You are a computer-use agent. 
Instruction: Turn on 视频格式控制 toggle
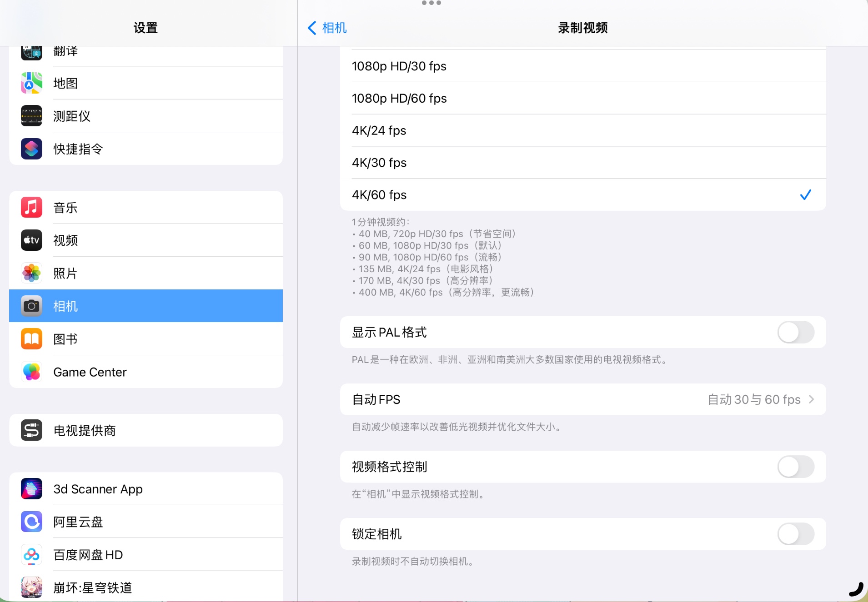(795, 467)
